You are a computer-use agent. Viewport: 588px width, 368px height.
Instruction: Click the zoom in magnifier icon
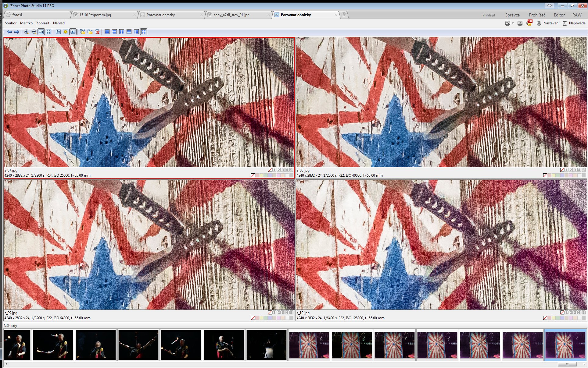(27, 32)
